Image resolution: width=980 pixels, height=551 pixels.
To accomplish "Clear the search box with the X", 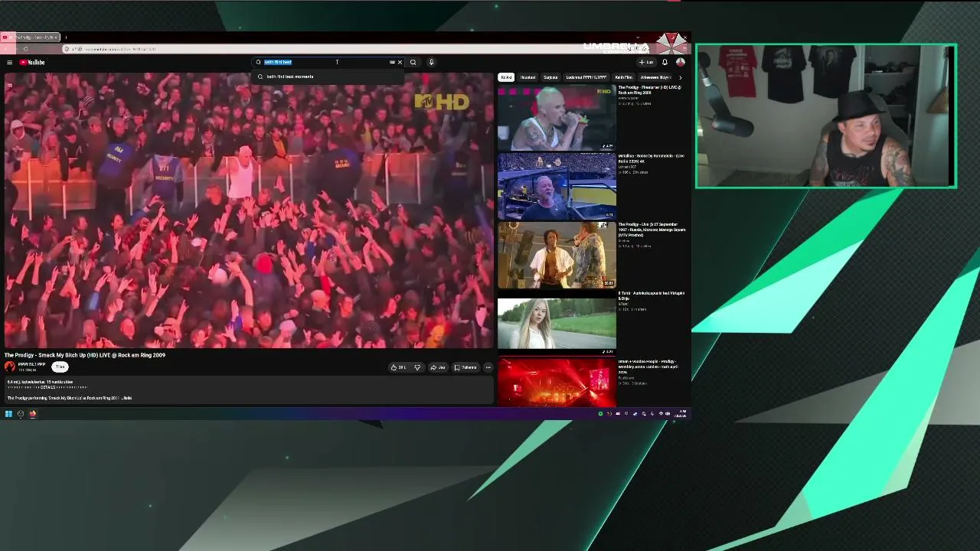I will coord(400,62).
